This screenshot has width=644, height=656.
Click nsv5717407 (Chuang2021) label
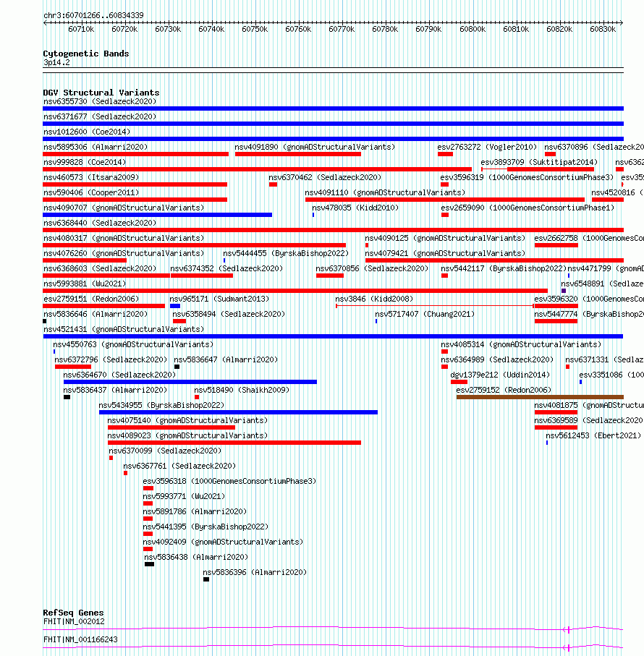click(x=425, y=314)
